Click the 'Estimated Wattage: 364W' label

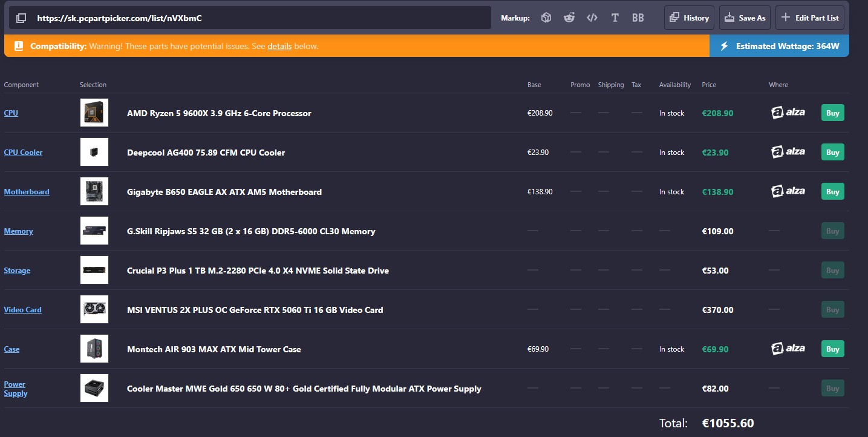coord(788,46)
